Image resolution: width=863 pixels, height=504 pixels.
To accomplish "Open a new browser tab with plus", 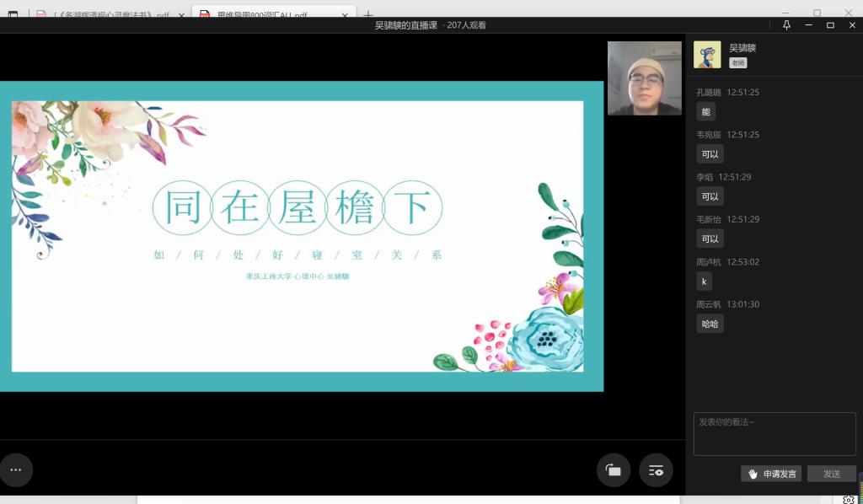I will pyautogui.click(x=367, y=15).
